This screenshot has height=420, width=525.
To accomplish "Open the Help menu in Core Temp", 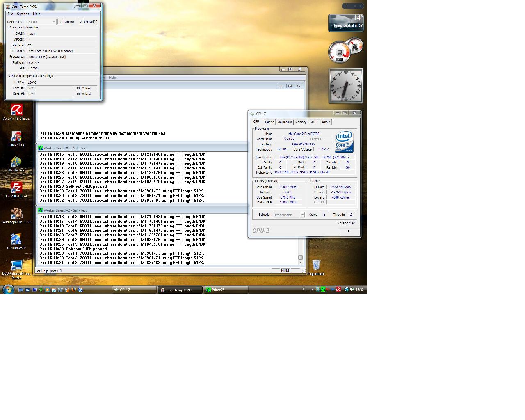I will click(x=37, y=14).
